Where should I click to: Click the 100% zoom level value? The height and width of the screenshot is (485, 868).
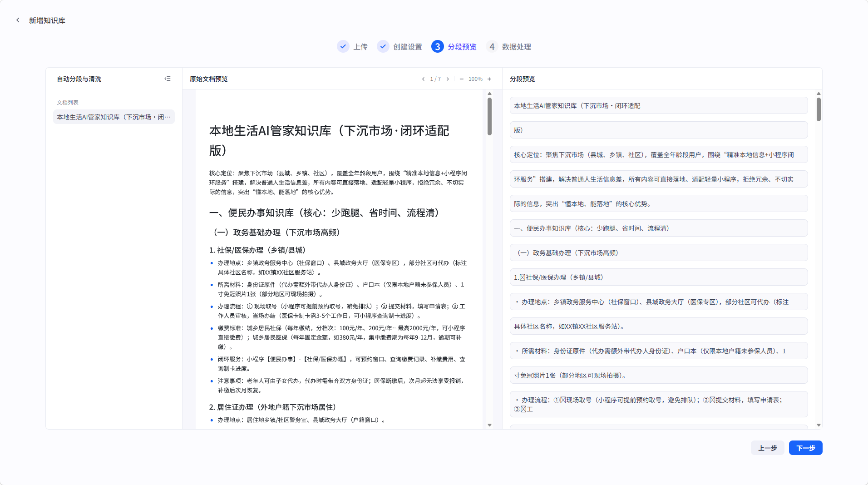click(x=475, y=79)
